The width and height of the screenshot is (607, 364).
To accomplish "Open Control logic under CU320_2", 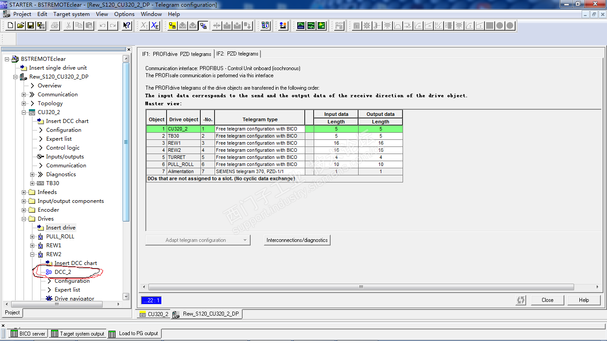I will (x=63, y=148).
